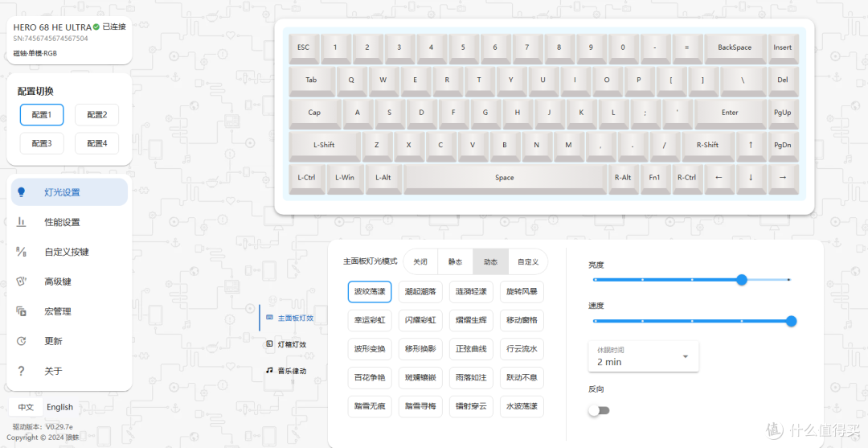
Task: Select the L-Win key on the virtual keyboard
Action: click(x=345, y=178)
